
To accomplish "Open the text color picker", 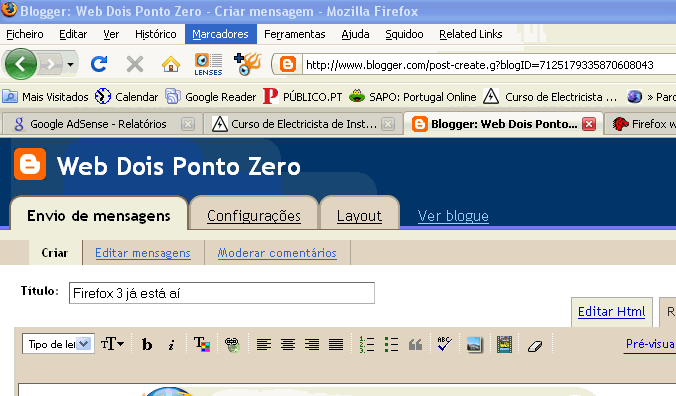I will [202, 344].
